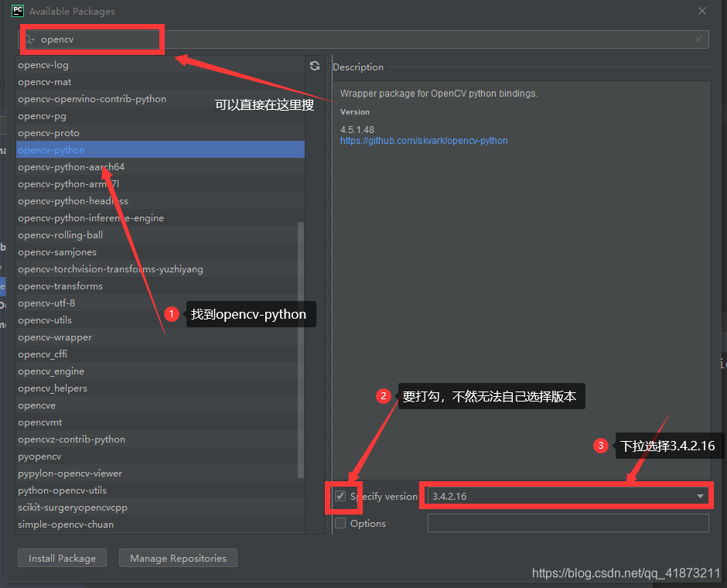Select opencv-python-headless package
The width and height of the screenshot is (727, 588).
click(160, 201)
